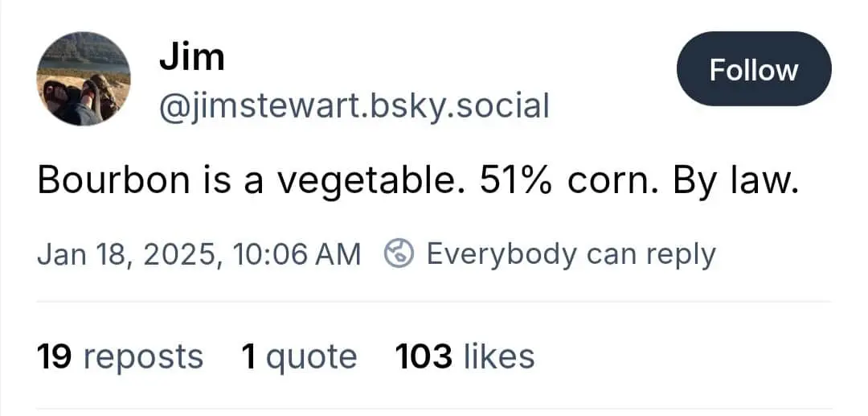Open the Jan 18, 2025 timestamp
The width and height of the screenshot is (868, 416).
[199, 254]
